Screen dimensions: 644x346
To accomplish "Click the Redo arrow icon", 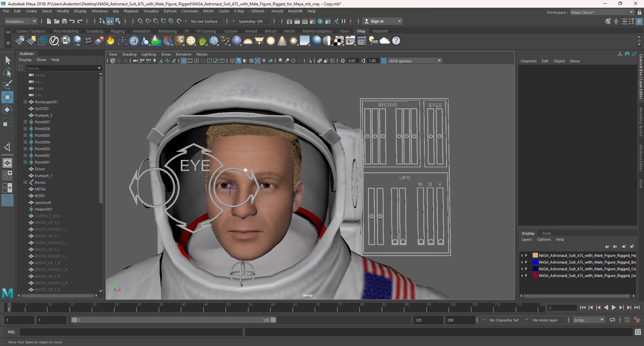I will (x=80, y=21).
